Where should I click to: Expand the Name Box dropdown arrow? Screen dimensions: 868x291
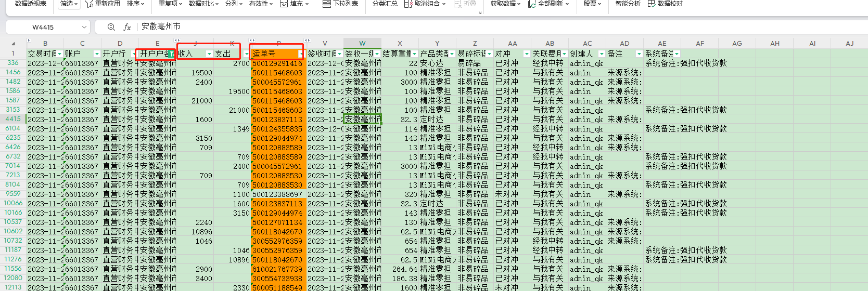[x=84, y=27]
